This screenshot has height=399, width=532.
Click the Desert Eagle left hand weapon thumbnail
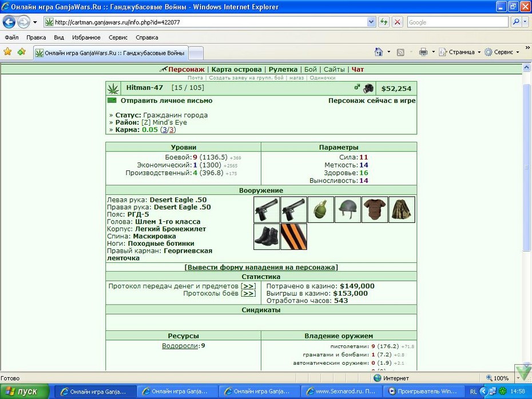pyautogui.click(x=267, y=209)
